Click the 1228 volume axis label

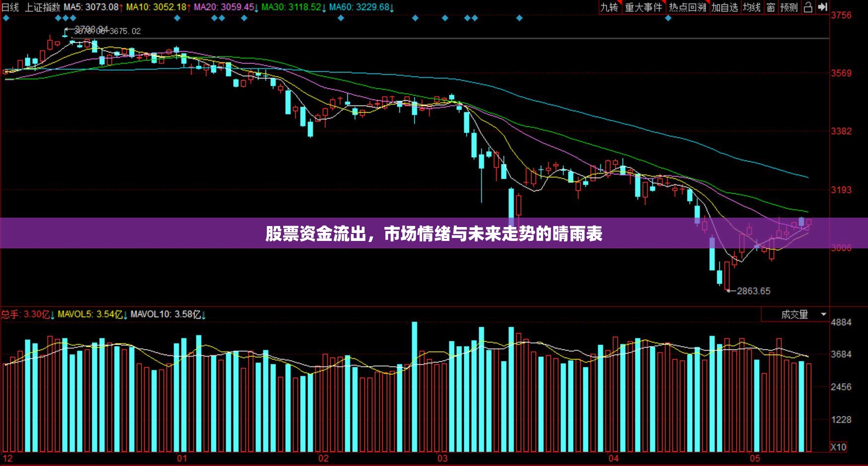[841, 419]
